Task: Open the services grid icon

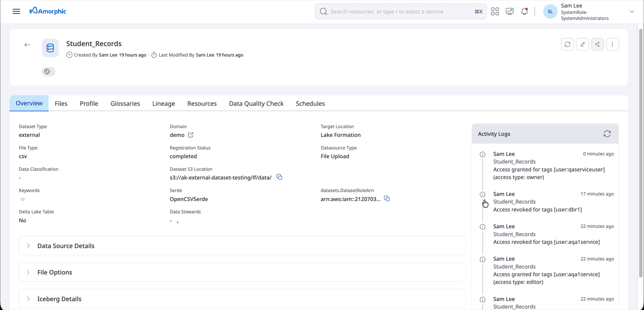Action: [x=495, y=11]
